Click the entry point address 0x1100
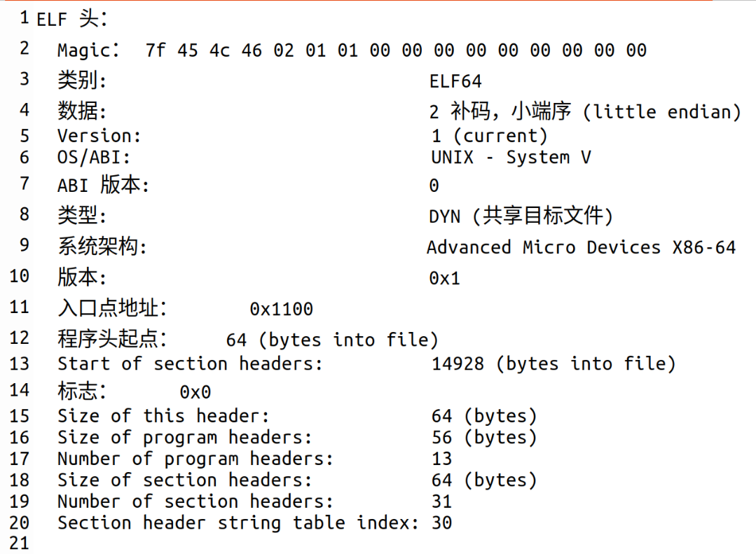Screen dimensions: 756x554 click(x=281, y=309)
